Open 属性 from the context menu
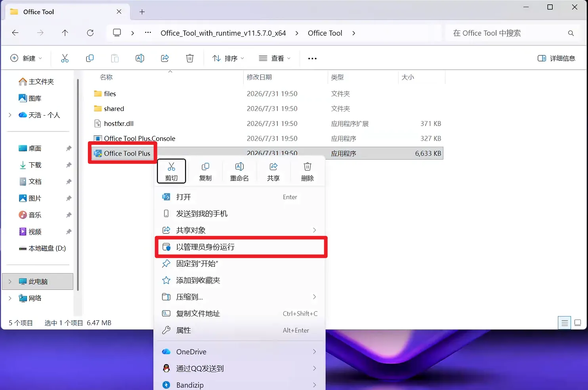 (x=240, y=330)
